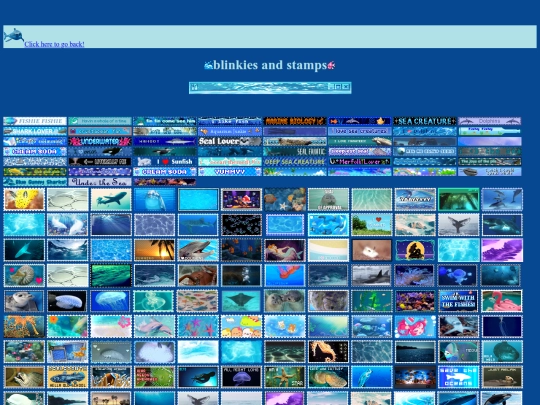540x405 pixels.
Task: Click the reclining mermaid stamp
Action: (285, 250)
